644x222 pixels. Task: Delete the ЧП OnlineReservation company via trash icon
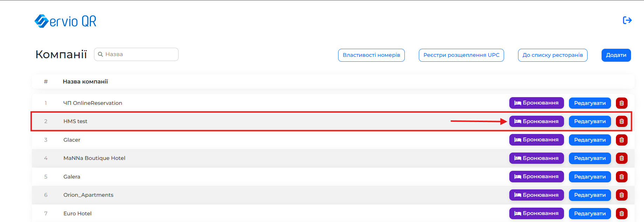coord(622,103)
